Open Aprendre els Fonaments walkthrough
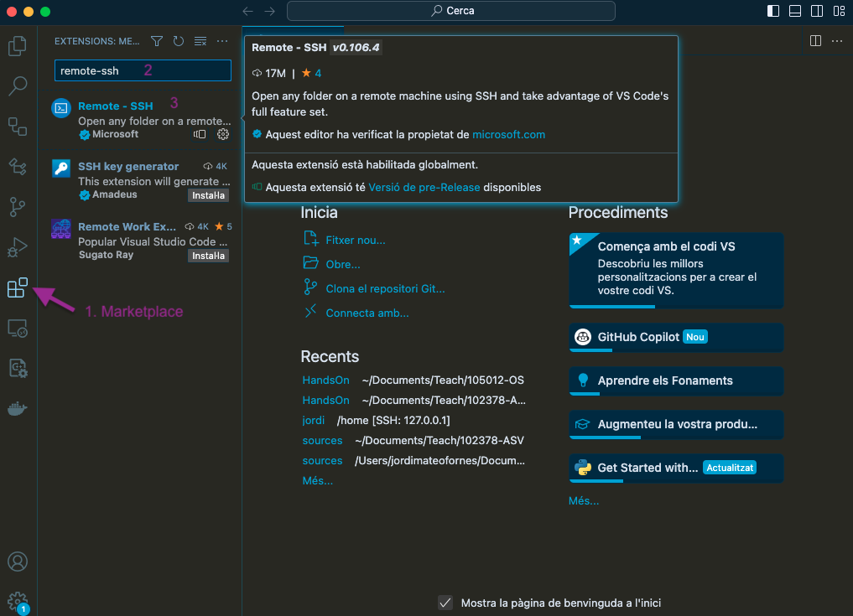 [x=676, y=380]
